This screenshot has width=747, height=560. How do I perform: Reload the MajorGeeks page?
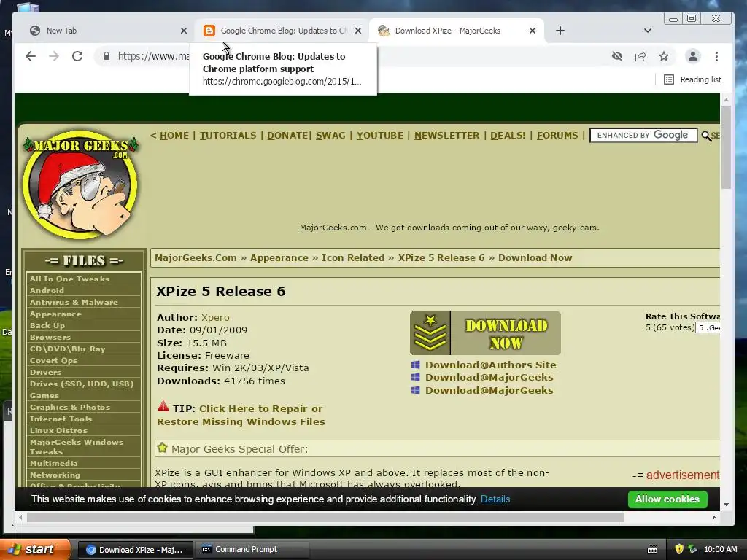(x=77, y=56)
